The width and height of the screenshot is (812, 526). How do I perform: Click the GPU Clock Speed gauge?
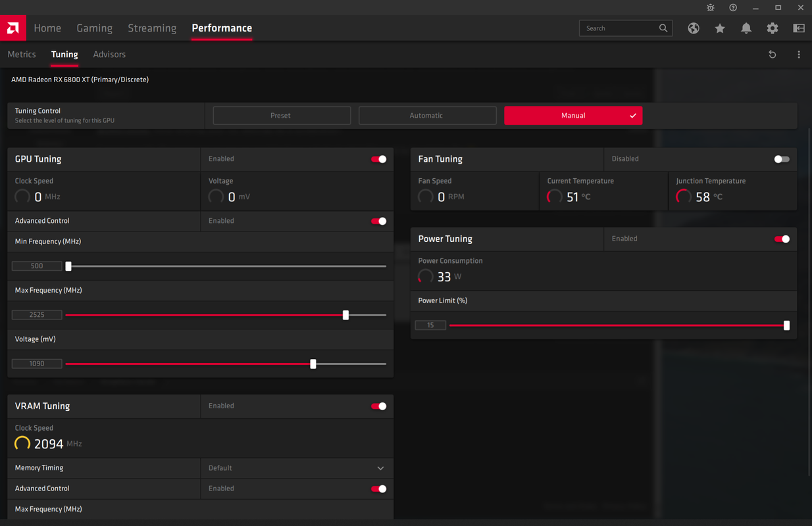[x=22, y=197]
